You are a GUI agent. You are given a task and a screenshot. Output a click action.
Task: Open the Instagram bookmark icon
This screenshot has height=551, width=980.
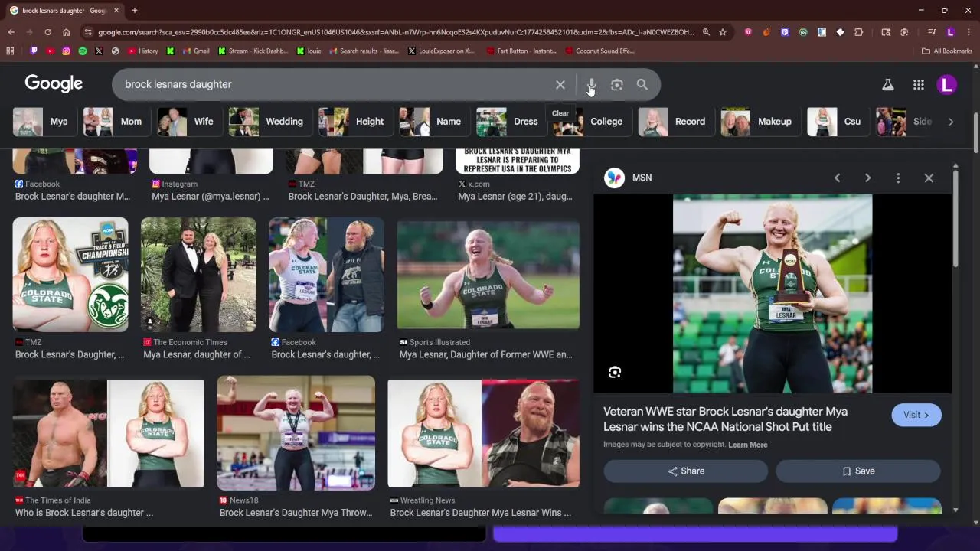(66, 51)
